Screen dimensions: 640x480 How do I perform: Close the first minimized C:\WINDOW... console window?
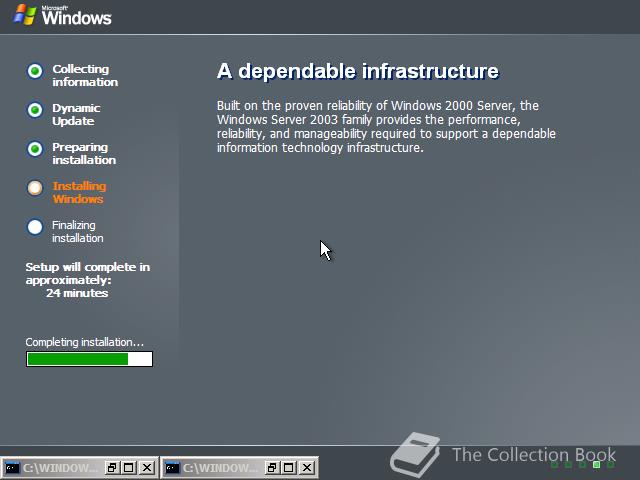coord(147,468)
